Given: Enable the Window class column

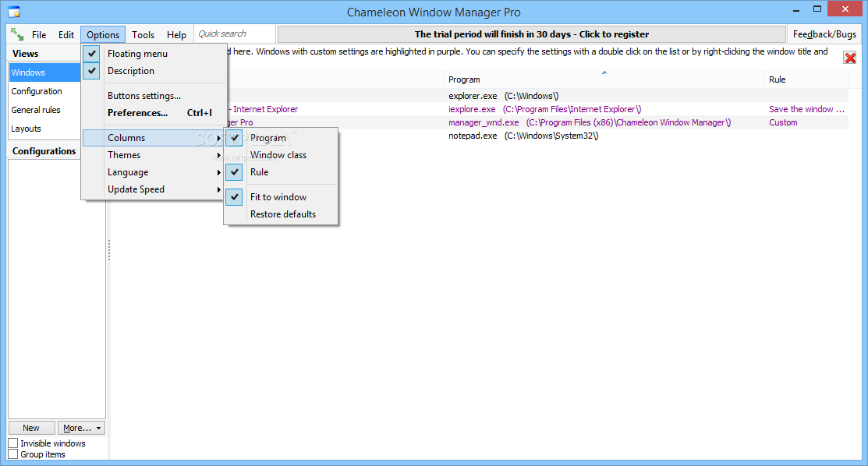Looking at the screenshot, I should (281, 155).
